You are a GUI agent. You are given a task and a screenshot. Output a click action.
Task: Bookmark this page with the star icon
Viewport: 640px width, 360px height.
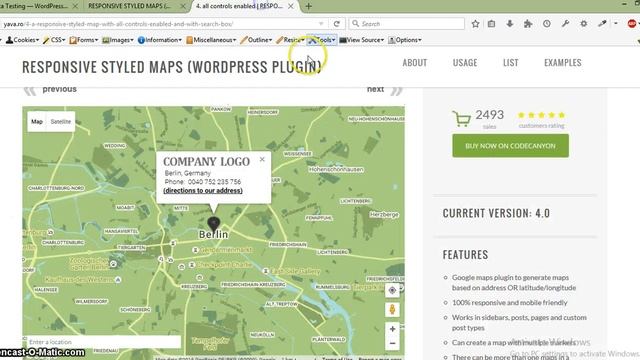pyautogui.click(x=475, y=24)
